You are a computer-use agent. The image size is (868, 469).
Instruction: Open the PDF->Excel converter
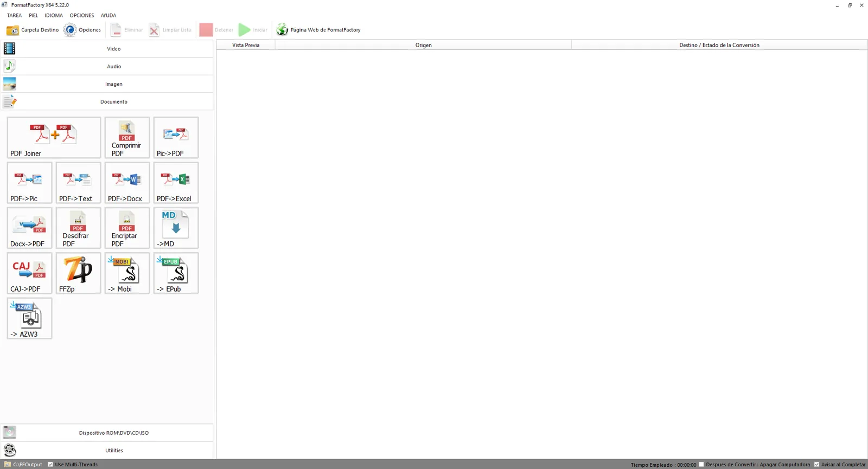pyautogui.click(x=176, y=183)
